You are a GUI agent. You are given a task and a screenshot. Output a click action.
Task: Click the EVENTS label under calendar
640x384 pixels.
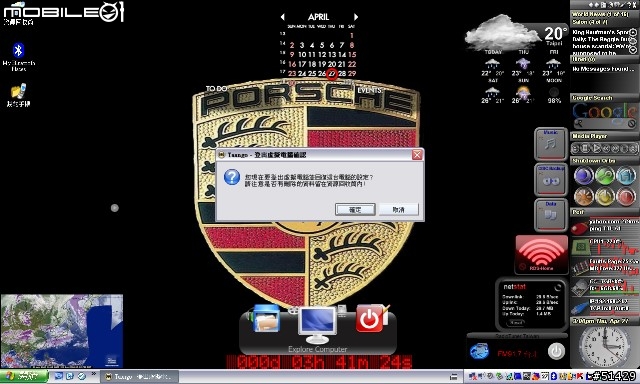coord(370,90)
